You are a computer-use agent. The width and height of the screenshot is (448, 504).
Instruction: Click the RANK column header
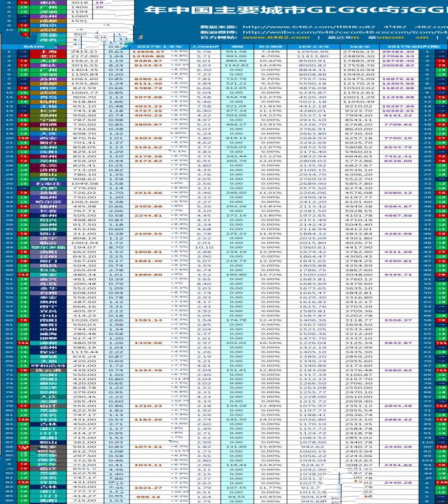pos(34,46)
